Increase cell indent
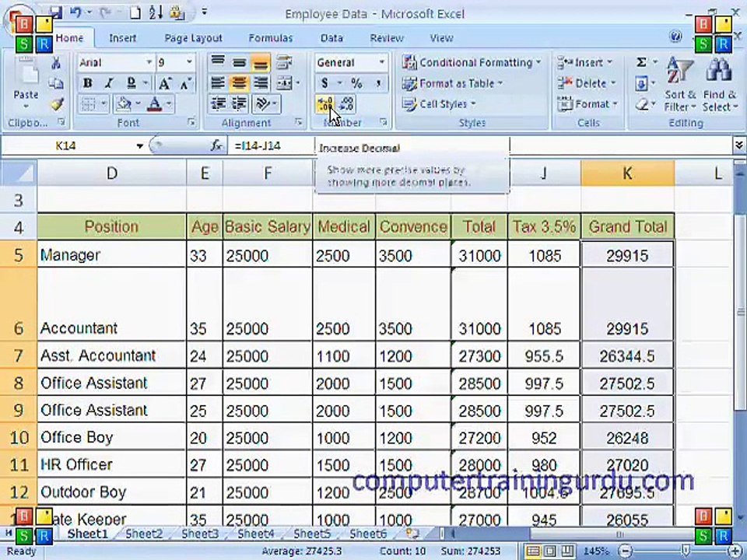The image size is (747, 560). [239, 103]
